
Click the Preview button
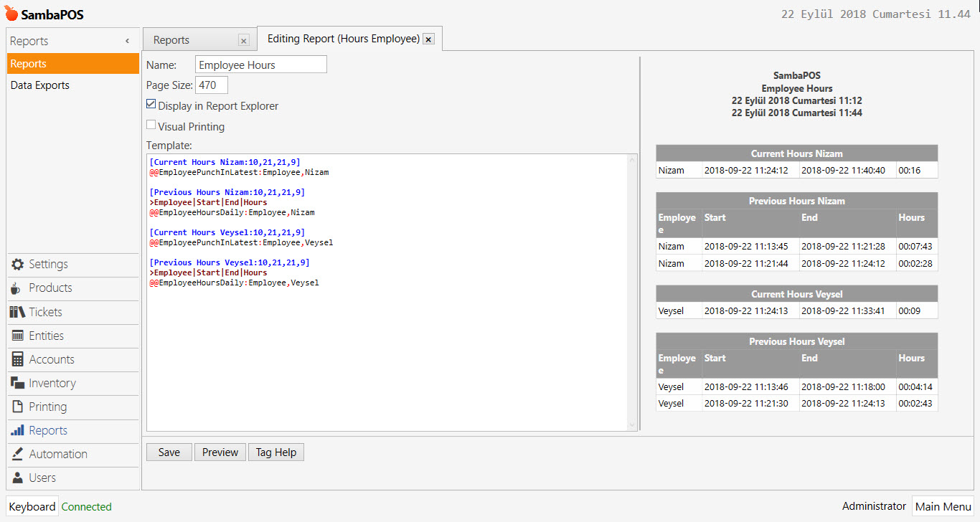[x=220, y=452]
